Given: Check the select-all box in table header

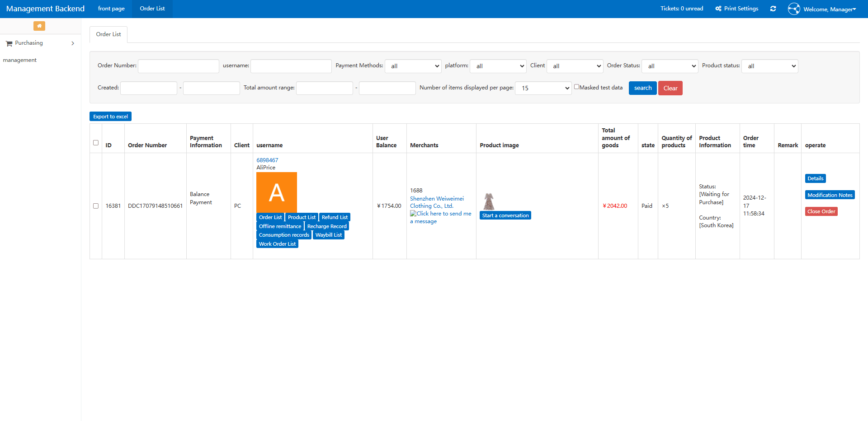Looking at the screenshot, I should pyautogui.click(x=96, y=143).
